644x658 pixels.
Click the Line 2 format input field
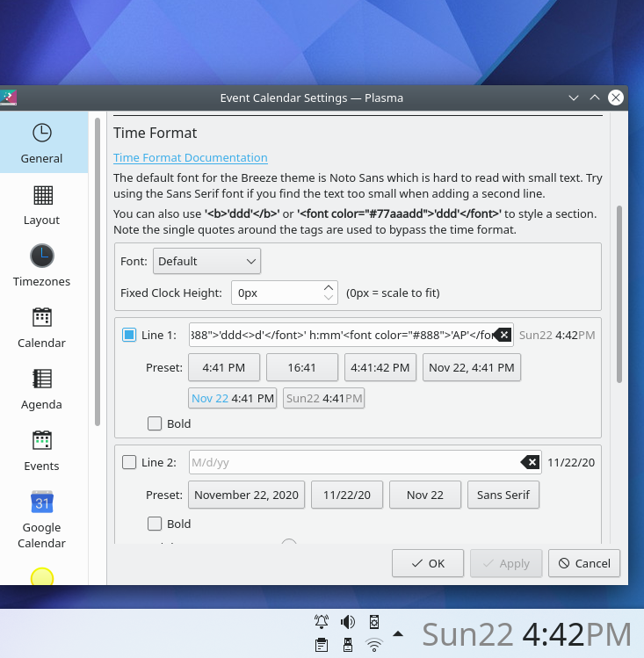pyautogui.click(x=351, y=462)
